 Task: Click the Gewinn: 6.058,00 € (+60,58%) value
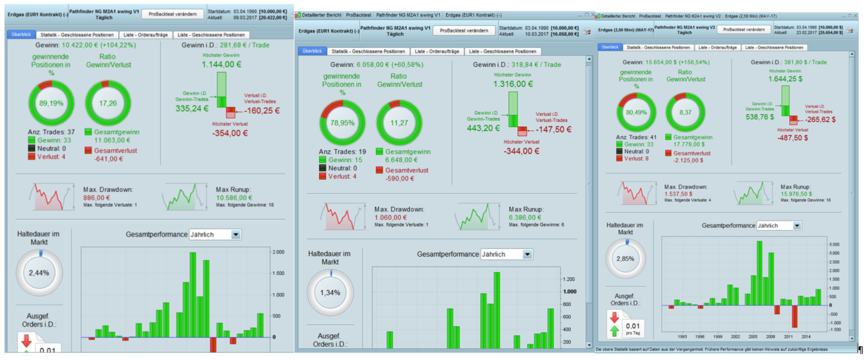tap(377, 65)
